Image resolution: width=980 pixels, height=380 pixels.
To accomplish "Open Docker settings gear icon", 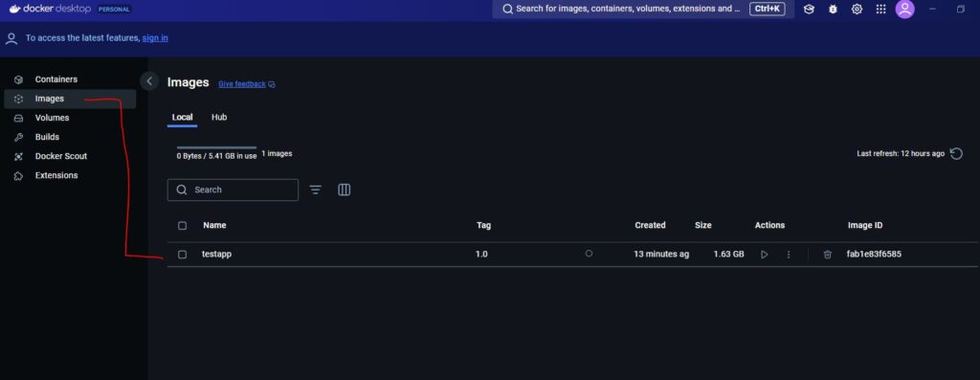I will 857,10.
